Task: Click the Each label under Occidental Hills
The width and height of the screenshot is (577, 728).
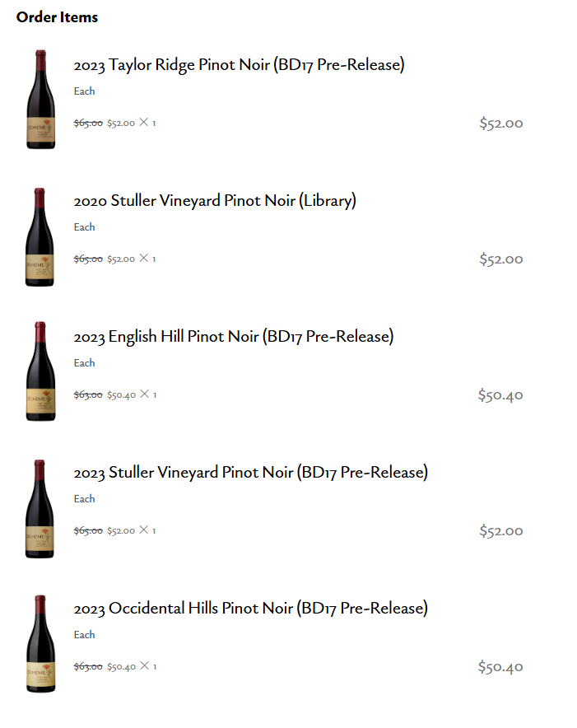Action: pyautogui.click(x=84, y=635)
